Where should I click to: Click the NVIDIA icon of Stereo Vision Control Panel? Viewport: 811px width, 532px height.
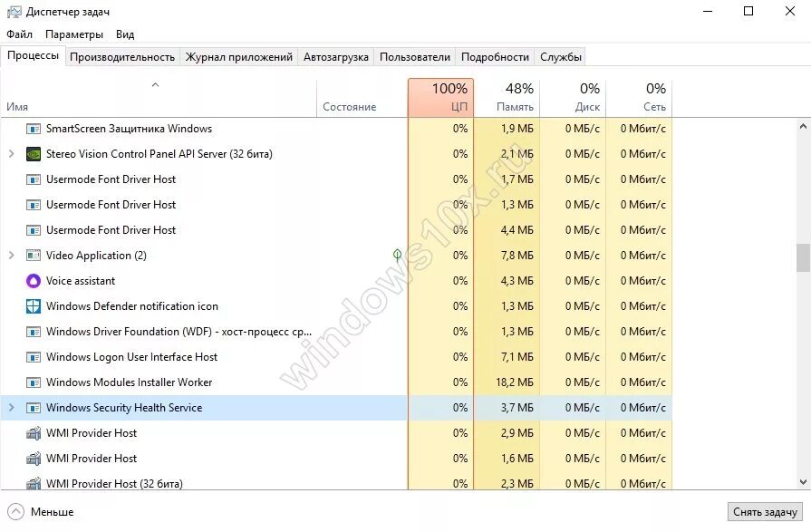pos(34,154)
